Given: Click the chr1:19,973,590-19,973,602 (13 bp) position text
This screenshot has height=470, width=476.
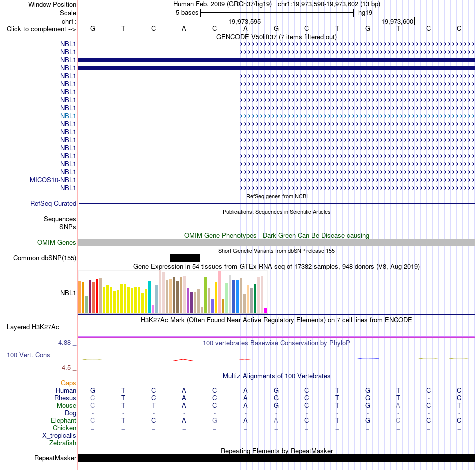Looking at the screenshot, I should coord(329,4).
